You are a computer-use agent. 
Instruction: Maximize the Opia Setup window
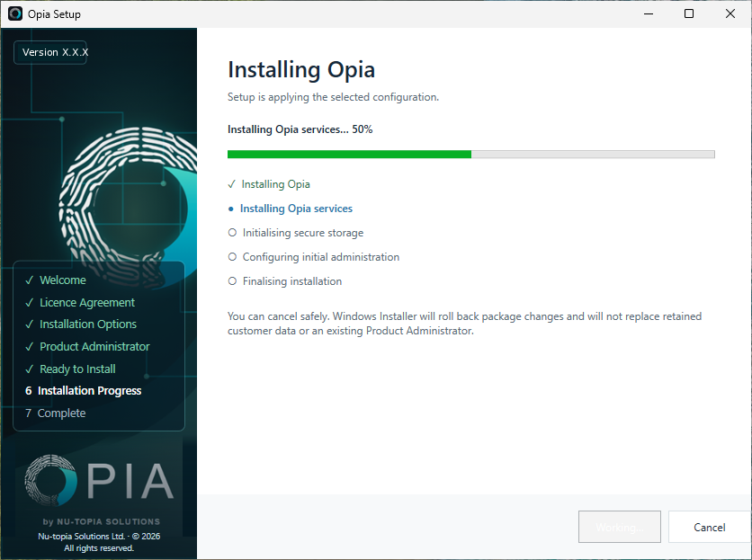[x=689, y=13]
